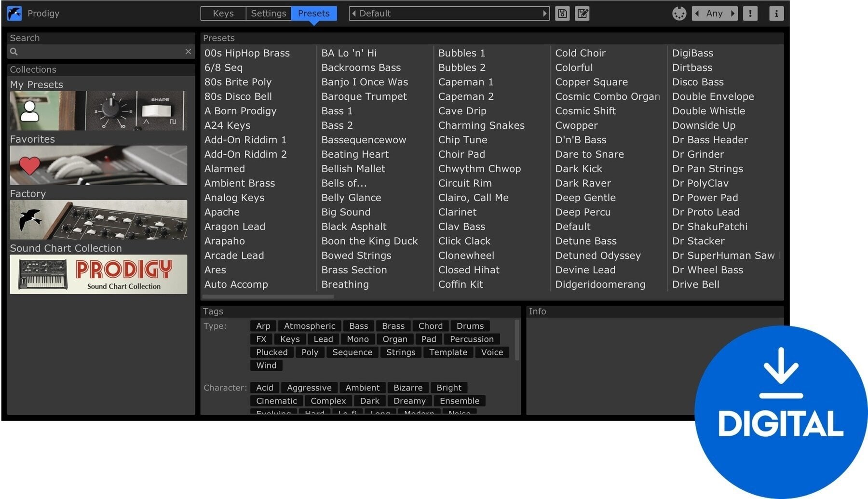This screenshot has width=868, height=499.
Task: Go to next preset after Default
Action: coord(545,13)
